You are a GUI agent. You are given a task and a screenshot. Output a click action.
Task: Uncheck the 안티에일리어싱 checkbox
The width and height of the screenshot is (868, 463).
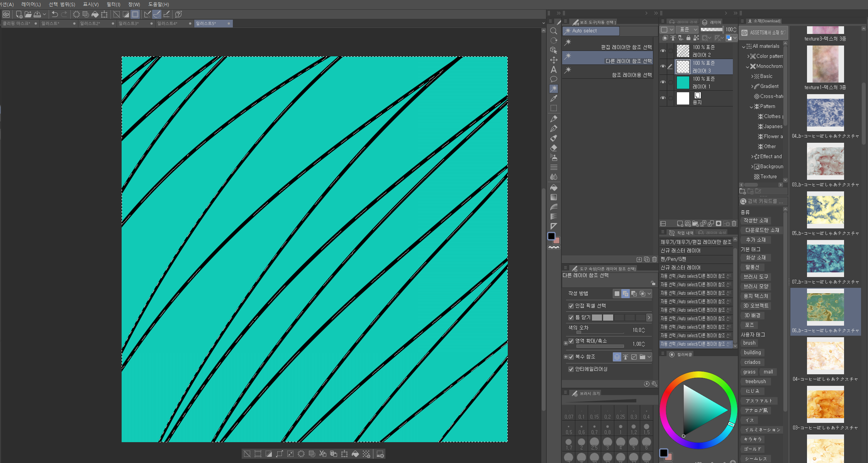(x=571, y=369)
